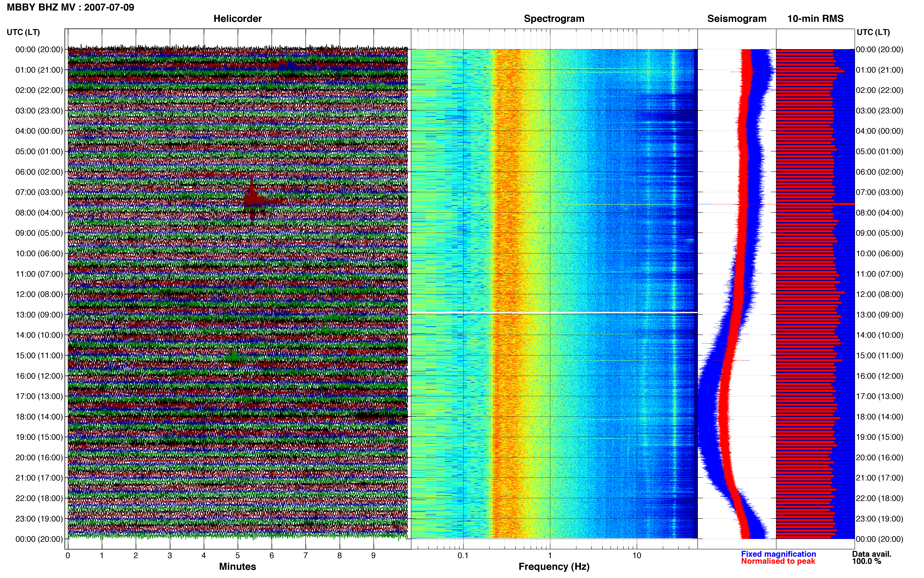Click the longest red RMS bar near 07:30
Image resolution: width=924 pixels, height=578 pixels.
click(x=815, y=204)
